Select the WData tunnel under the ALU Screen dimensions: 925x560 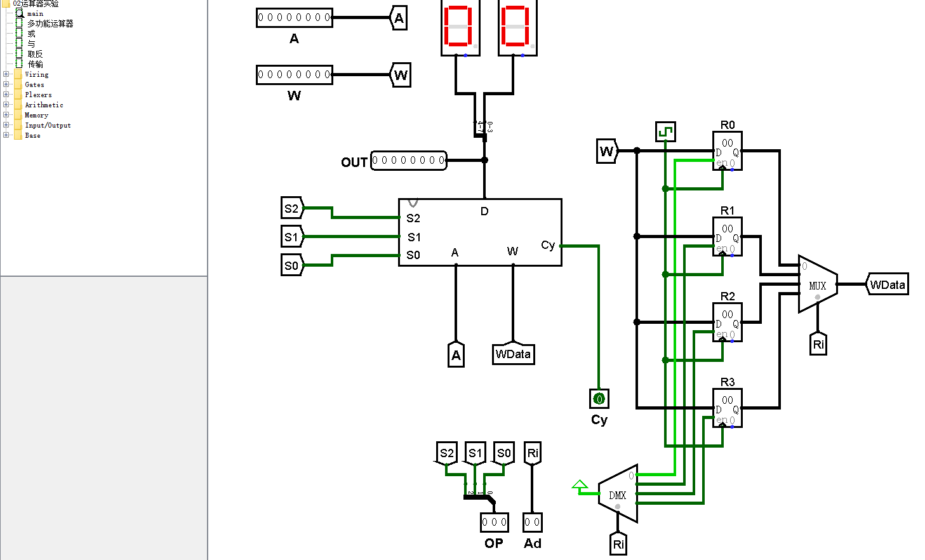click(x=513, y=354)
